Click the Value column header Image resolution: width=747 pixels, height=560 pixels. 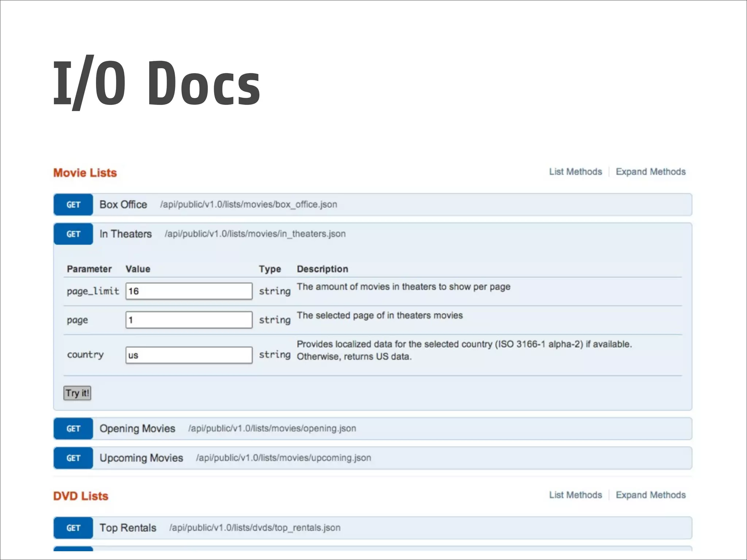pyautogui.click(x=138, y=269)
